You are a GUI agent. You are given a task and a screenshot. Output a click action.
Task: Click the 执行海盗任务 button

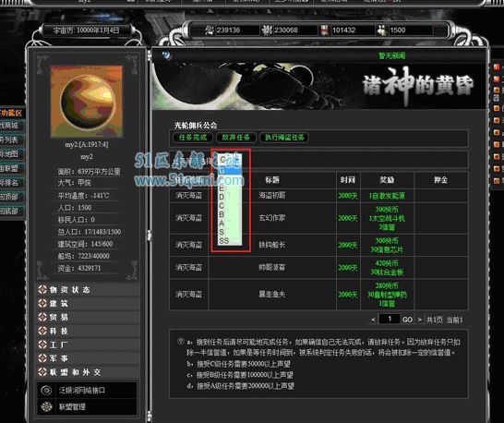tap(284, 138)
